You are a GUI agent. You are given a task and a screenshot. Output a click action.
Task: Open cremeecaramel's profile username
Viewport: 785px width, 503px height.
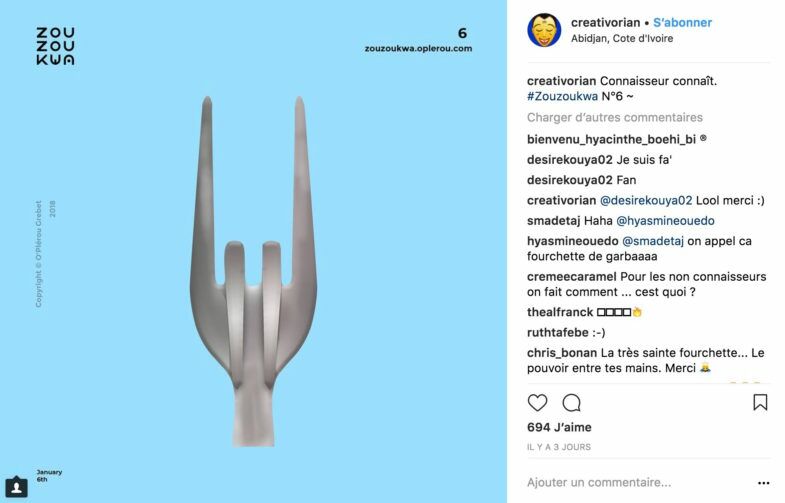tap(572, 277)
